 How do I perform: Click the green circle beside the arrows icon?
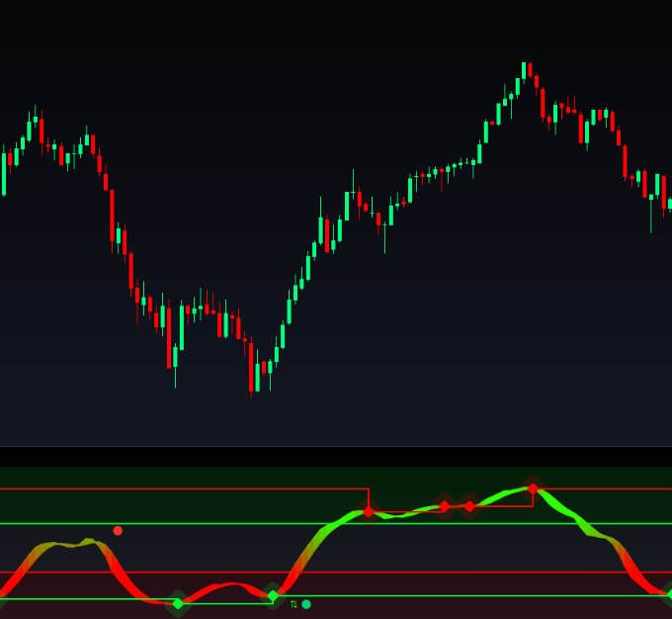click(x=306, y=604)
